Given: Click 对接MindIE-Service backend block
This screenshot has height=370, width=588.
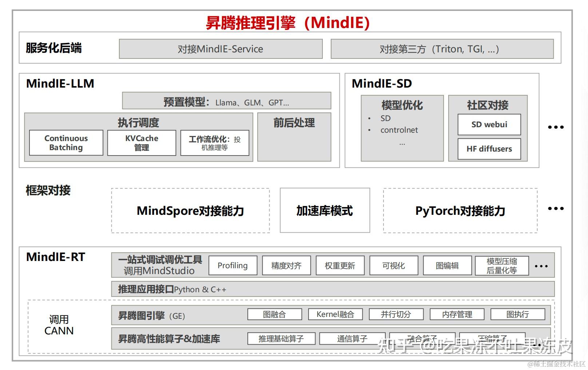Looking at the screenshot, I should click(x=220, y=49).
